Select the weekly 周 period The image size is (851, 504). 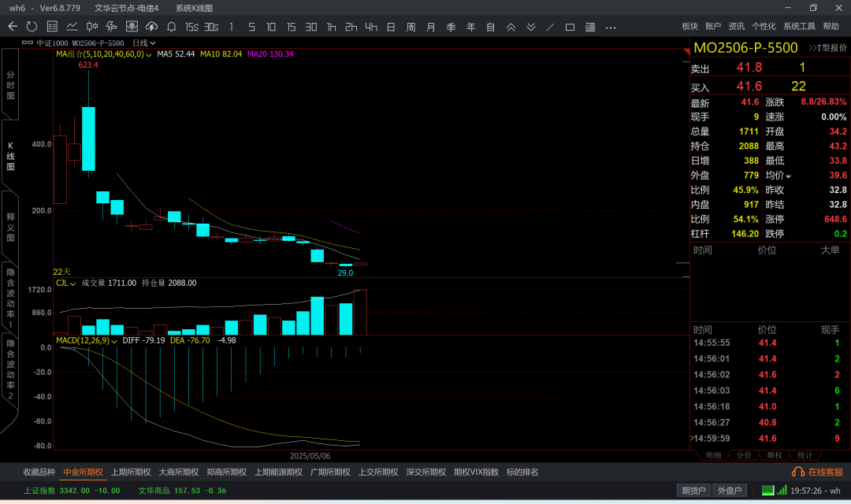pyautogui.click(x=411, y=27)
